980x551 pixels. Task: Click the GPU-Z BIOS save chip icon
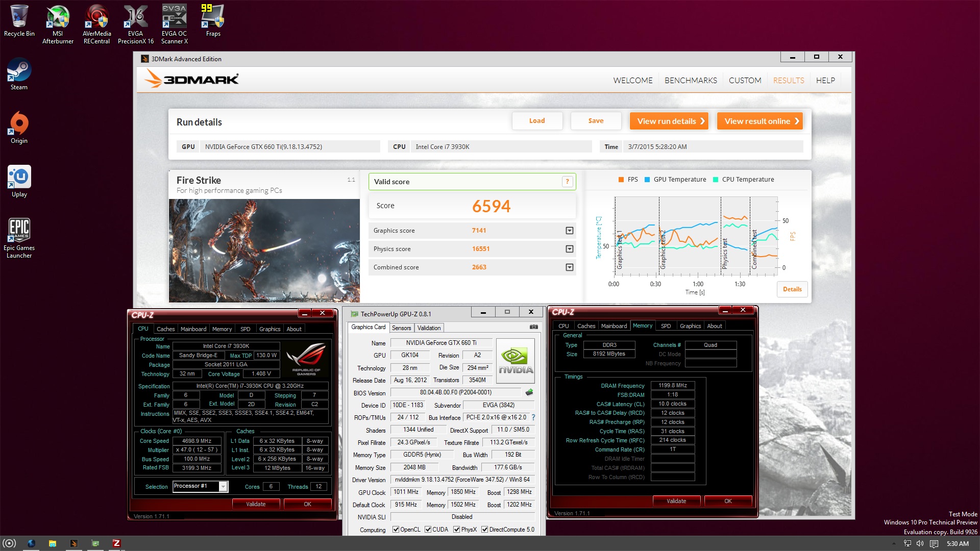click(x=529, y=392)
